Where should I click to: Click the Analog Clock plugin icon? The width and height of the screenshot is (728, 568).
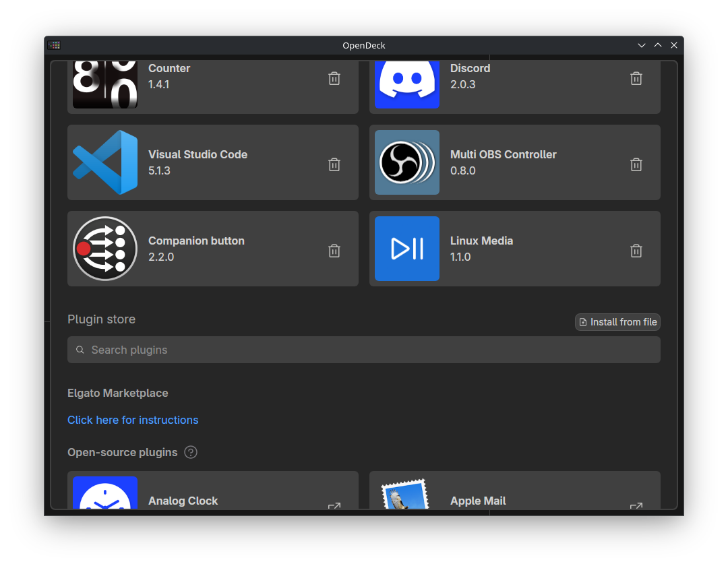tap(105, 493)
